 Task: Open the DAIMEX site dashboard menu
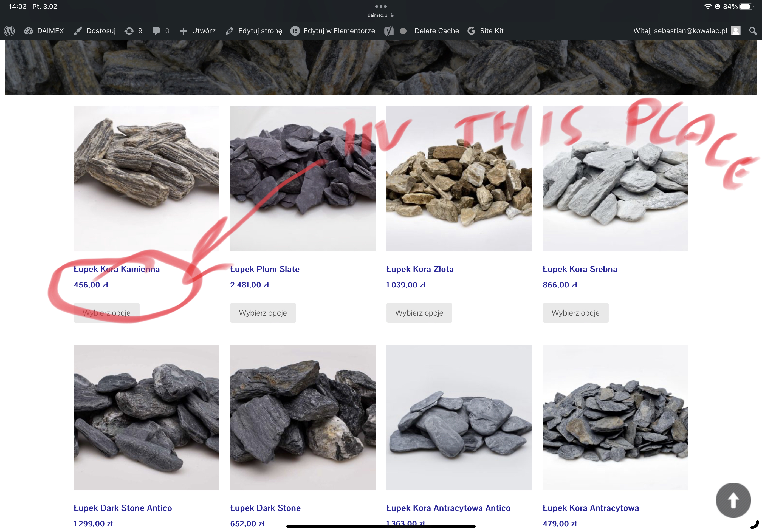(44, 31)
